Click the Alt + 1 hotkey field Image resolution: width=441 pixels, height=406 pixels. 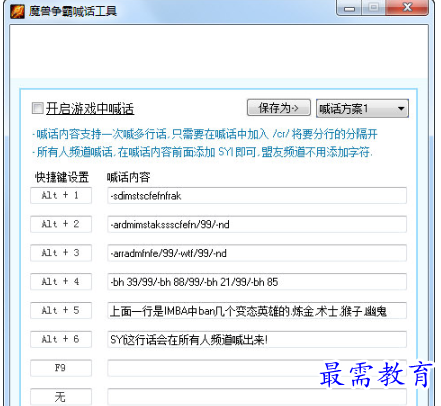pos(61,195)
